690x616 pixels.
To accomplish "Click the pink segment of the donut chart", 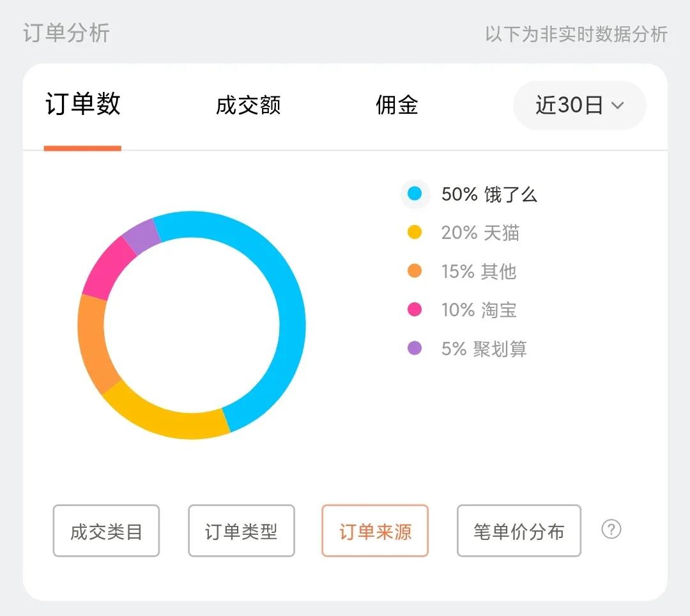I will (105, 270).
